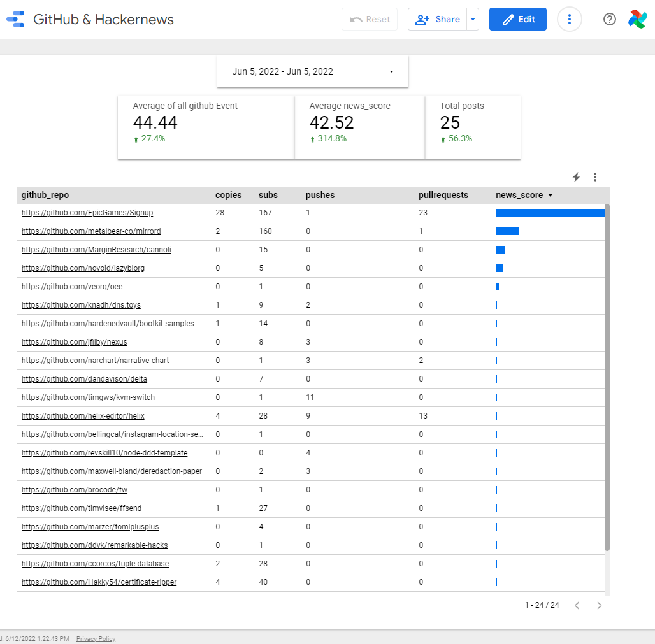The width and height of the screenshot is (655, 644).
Task: Open the MarginResearch/cannoli repo link
Action: tap(96, 249)
